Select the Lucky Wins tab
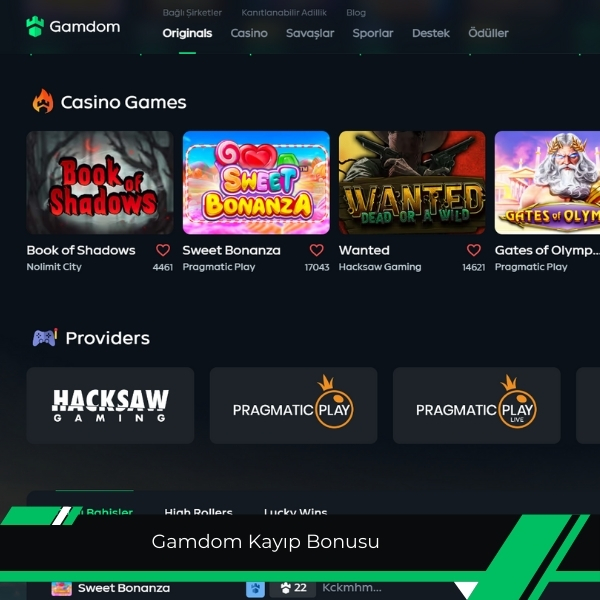This screenshot has width=600, height=600. [295, 510]
